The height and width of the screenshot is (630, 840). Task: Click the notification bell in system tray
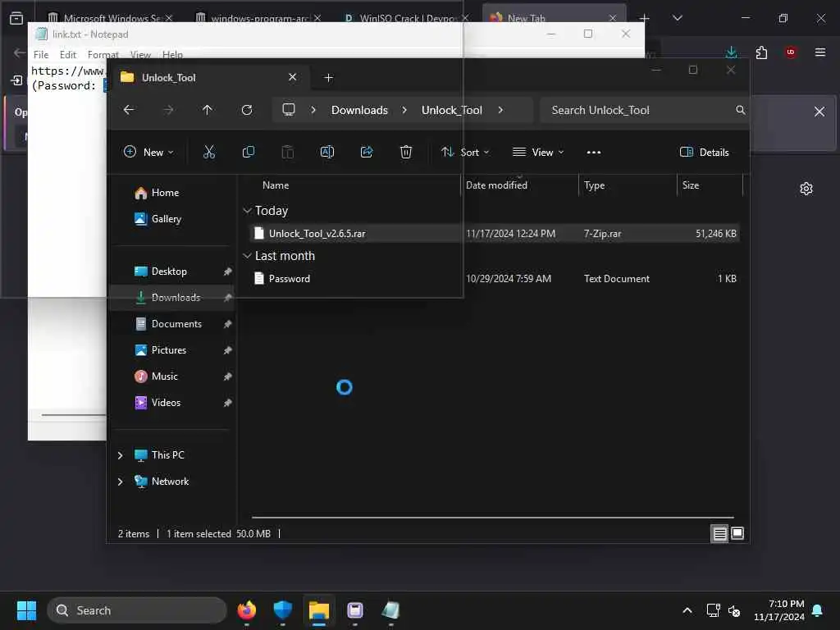pos(817,610)
